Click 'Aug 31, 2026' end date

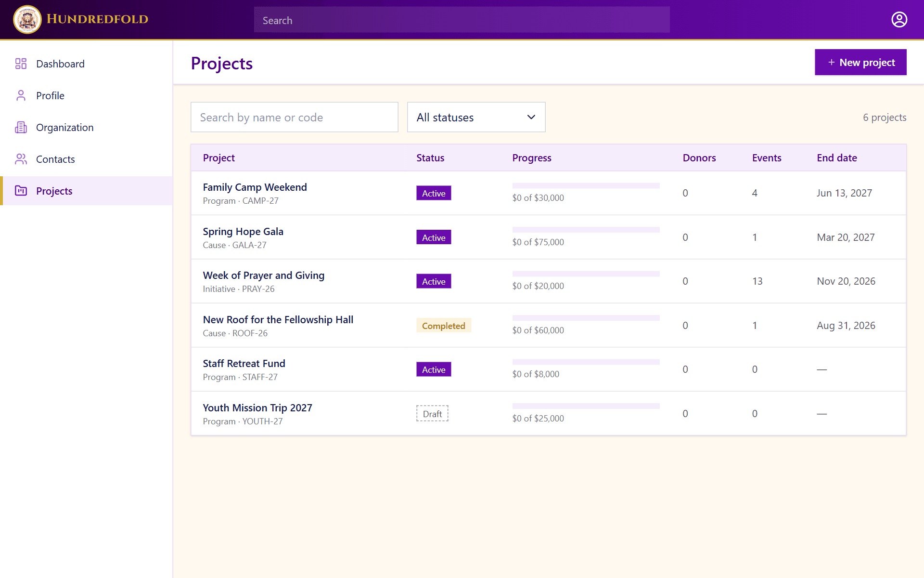846,326
